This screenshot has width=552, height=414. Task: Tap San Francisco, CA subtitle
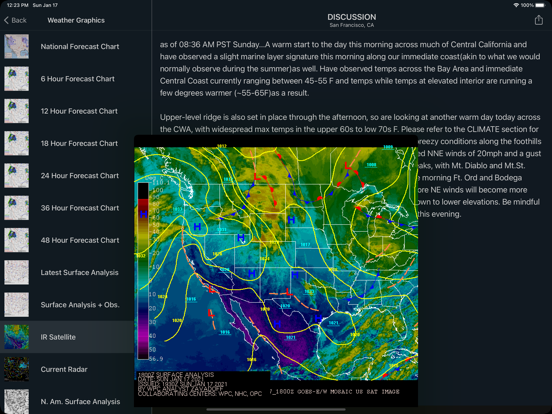[x=352, y=25]
